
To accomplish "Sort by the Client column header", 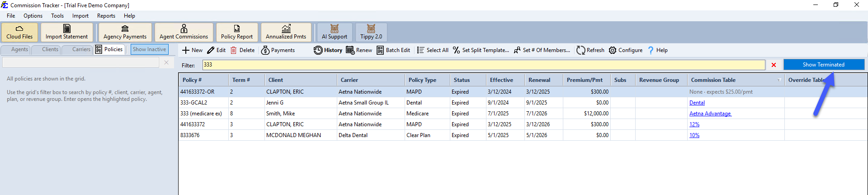I will (301, 80).
